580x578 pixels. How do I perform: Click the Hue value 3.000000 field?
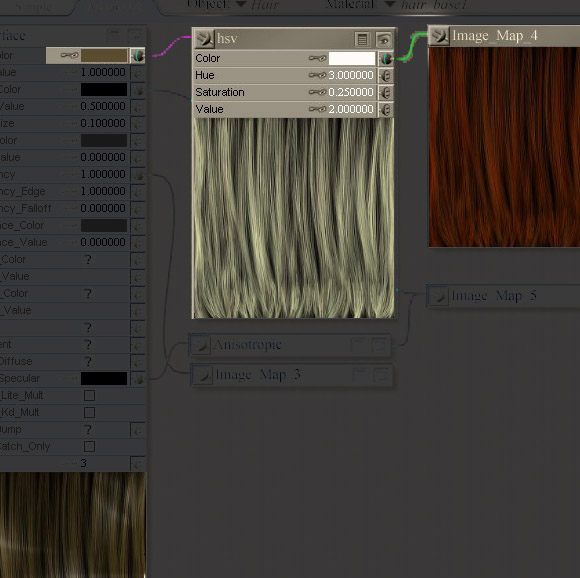click(351, 75)
